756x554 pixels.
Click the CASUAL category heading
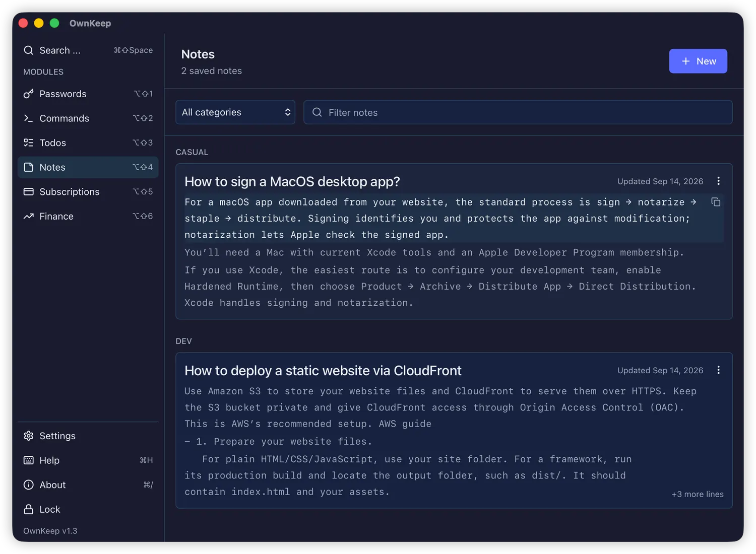click(x=192, y=152)
